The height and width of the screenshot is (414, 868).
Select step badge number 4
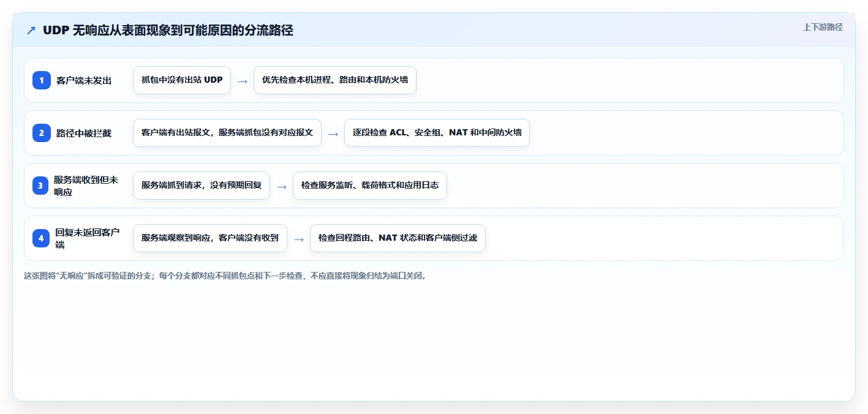coord(41,238)
